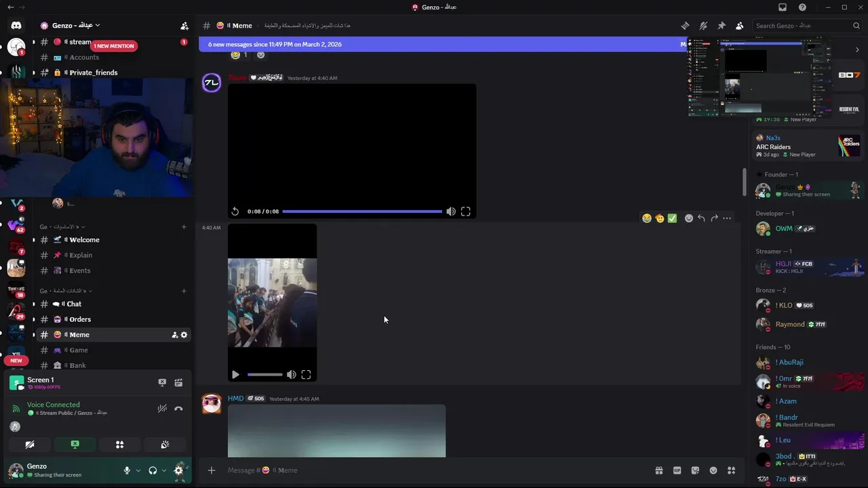Open the Accounts channel
Viewport: 868px width, 488px height.
coord(112,58)
